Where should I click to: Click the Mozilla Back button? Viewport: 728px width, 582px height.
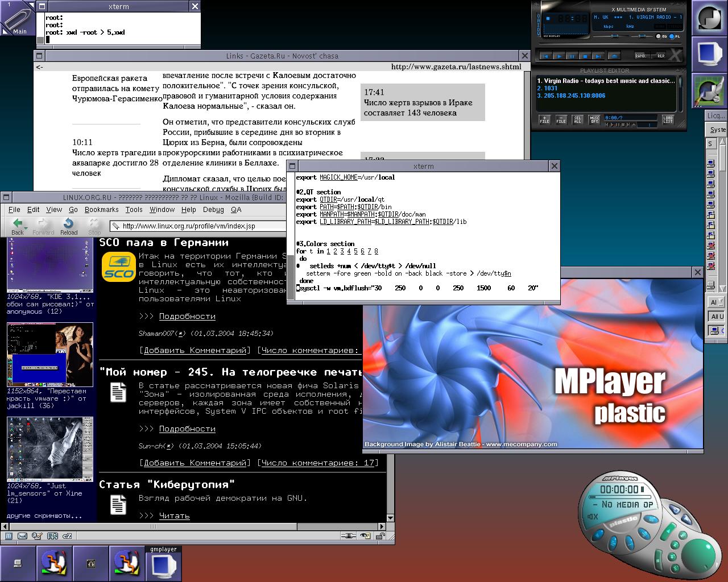tap(18, 226)
